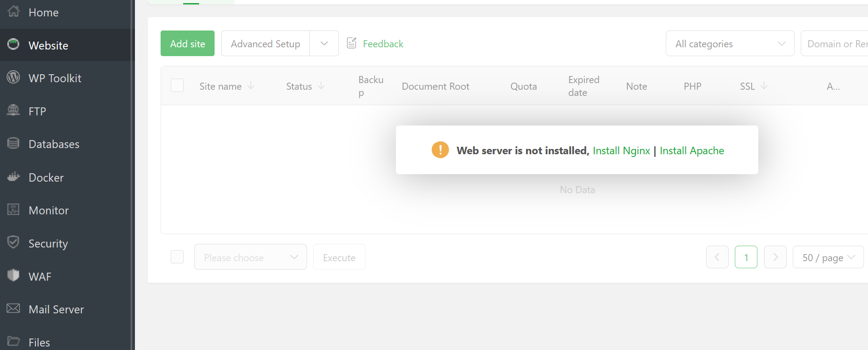Click the Note column header
868x350 pixels.
point(637,86)
